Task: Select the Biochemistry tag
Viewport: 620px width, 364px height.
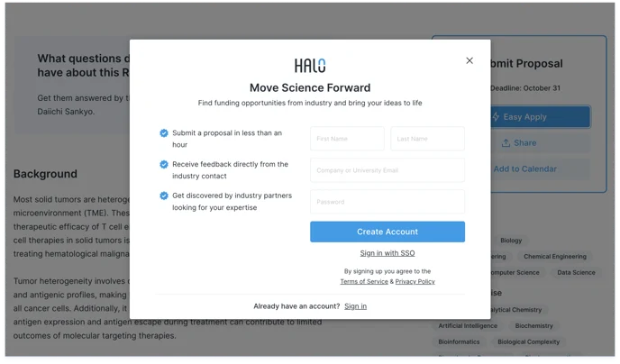Action: 533,325
